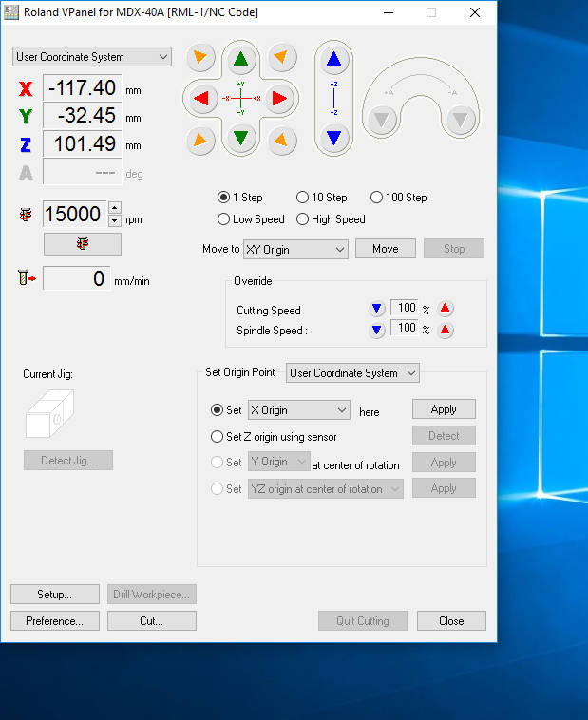
Task: Click the green Y axis label icon
Action: point(26,116)
